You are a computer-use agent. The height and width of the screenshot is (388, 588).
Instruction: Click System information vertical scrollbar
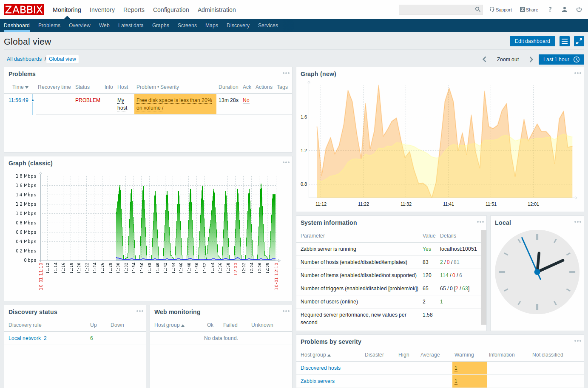(x=484, y=277)
